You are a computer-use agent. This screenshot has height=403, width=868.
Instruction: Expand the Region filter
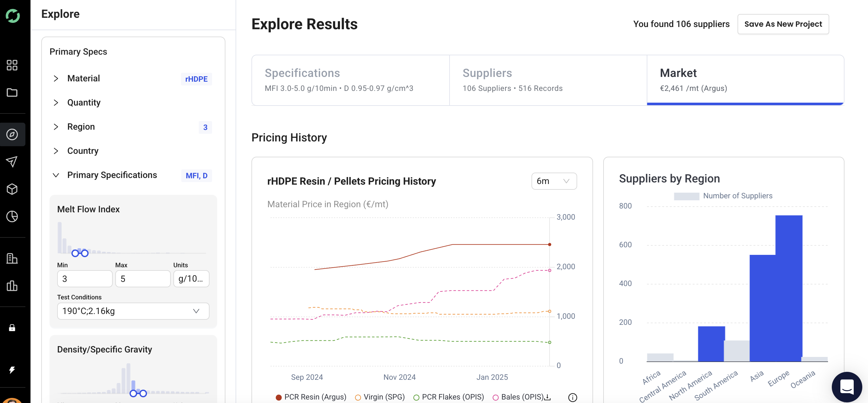point(56,127)
